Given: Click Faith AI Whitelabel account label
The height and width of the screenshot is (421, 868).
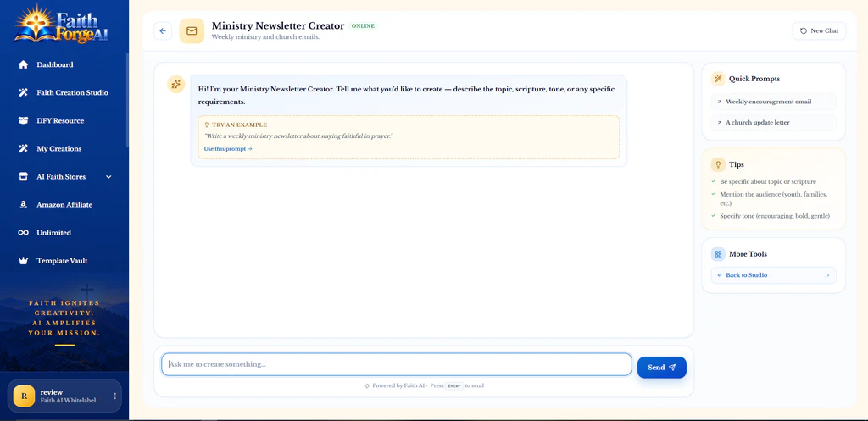Looking at the screenshot, I should point(68,400).
